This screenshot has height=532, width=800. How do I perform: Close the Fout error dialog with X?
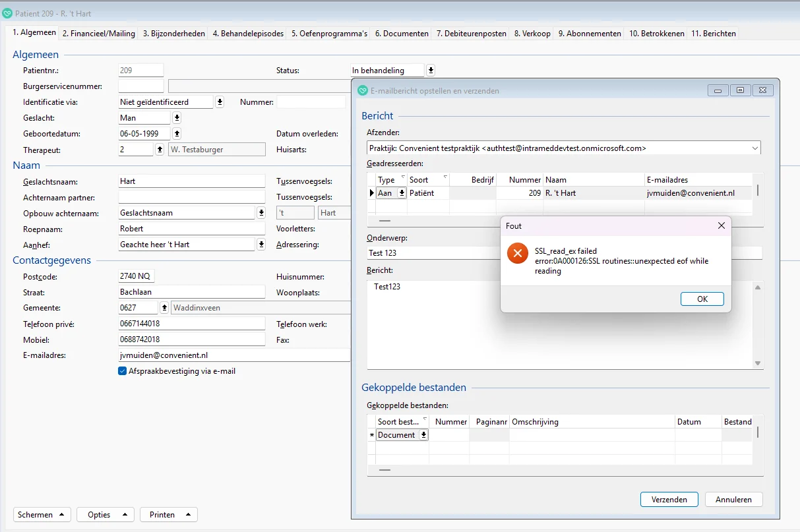[721, 225]
